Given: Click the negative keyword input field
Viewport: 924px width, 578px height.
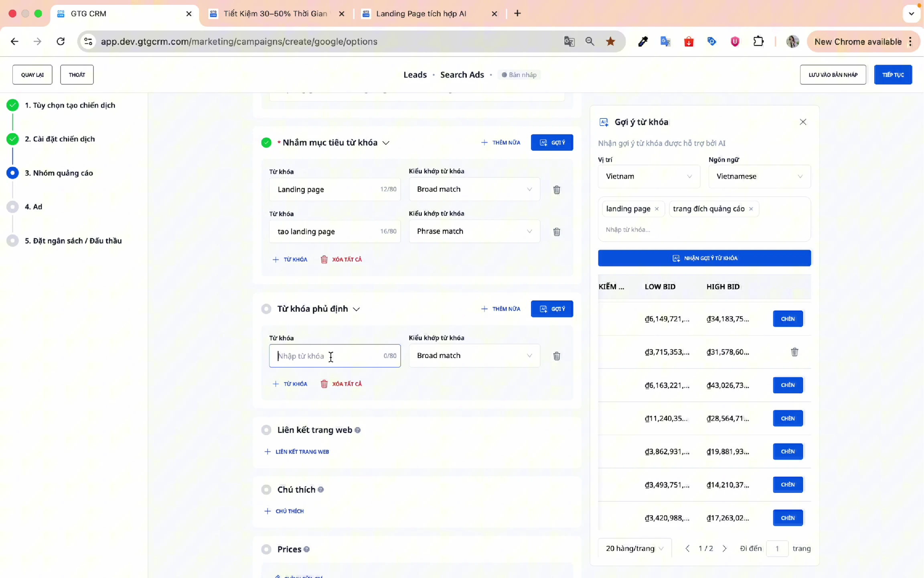Looking at the screenshot, I should point(329,356).
